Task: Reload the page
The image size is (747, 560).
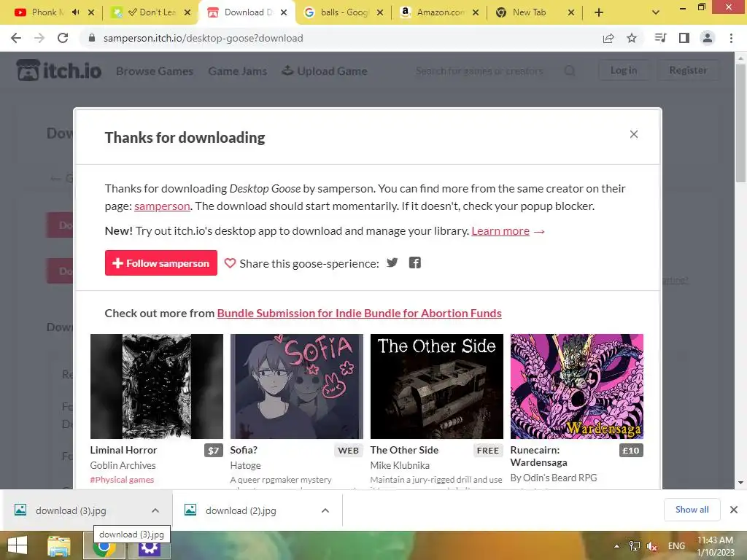Action: [63, 38]
